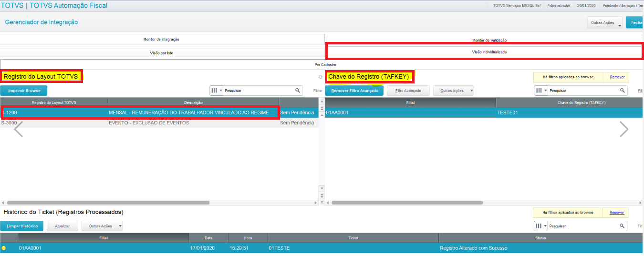
Task: Click Administrador in the top status bar
Action: (x=559, y=6)
